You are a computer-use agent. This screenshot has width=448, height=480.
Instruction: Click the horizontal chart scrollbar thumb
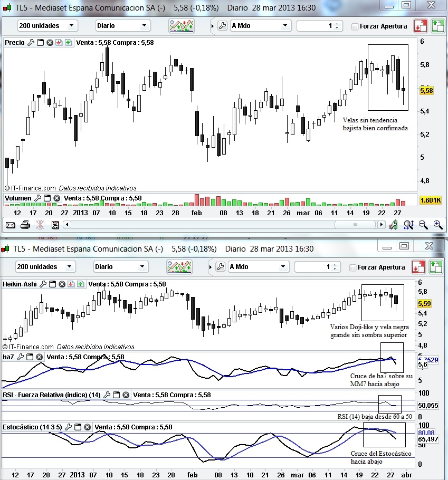(x=355, y=225)
